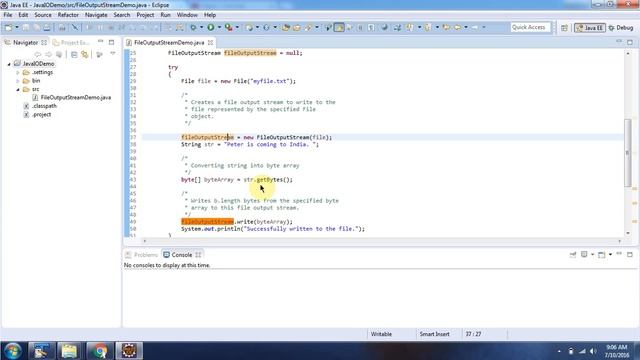Expand the .settings folder
Screen dimensions: 640x360
[x=18, y=73]
